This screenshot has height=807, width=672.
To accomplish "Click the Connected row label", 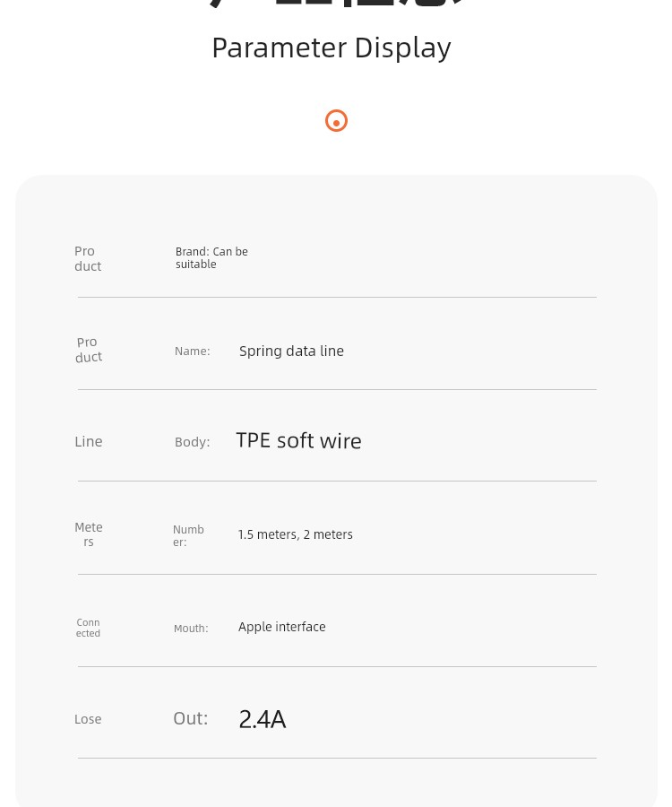I will 88,628.
